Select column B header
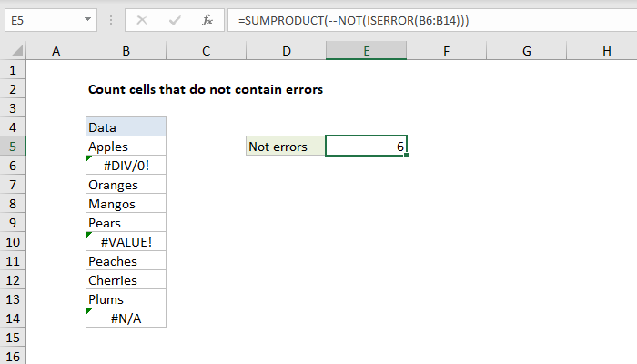The width and height of the screenshot is (637, 364). click(x=126, y=51)
